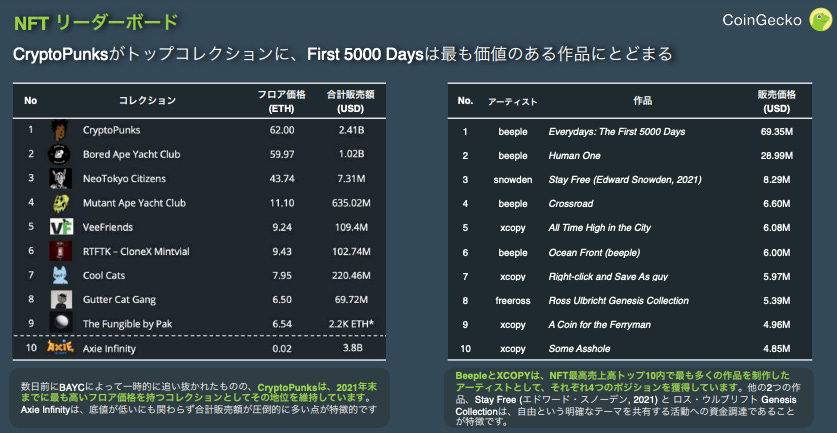Click the CoinGecko gecko logo icon
Viewport: 837px width, 433px height.
point(819,20)
